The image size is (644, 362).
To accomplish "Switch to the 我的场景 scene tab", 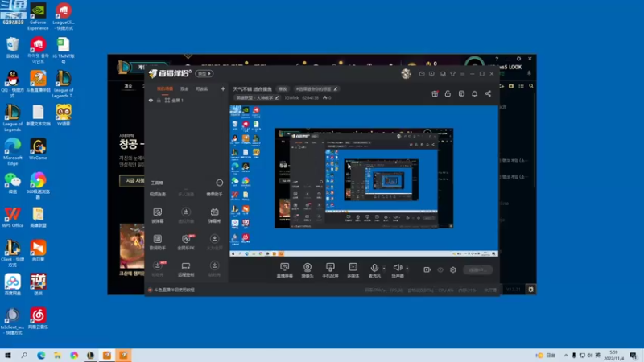I will tap(165, 88).
